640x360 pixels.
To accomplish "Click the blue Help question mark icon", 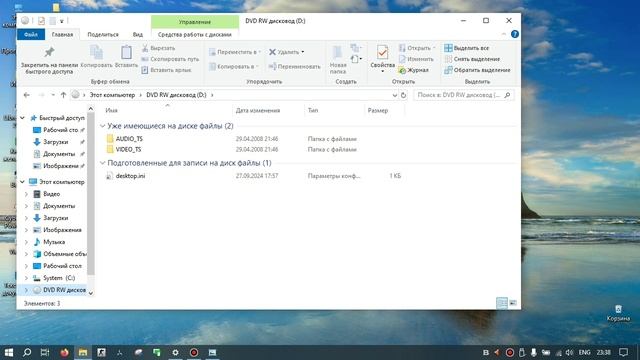I will (515, 34).
